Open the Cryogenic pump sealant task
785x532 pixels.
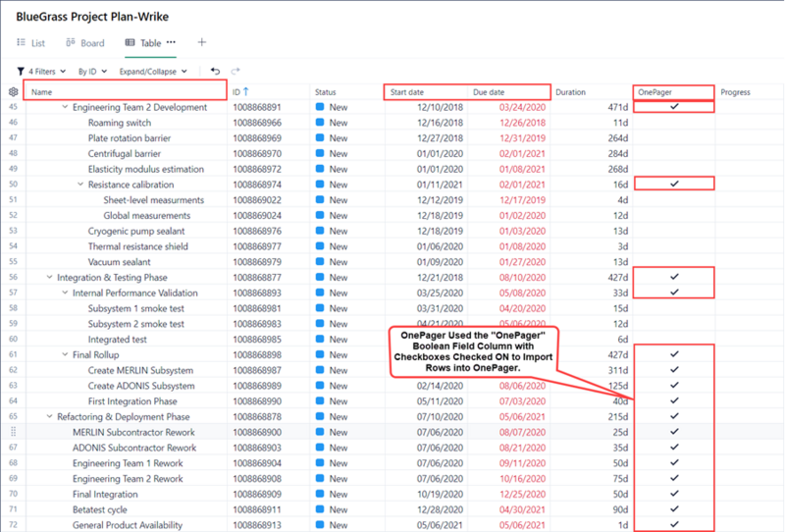coord(136,231)
